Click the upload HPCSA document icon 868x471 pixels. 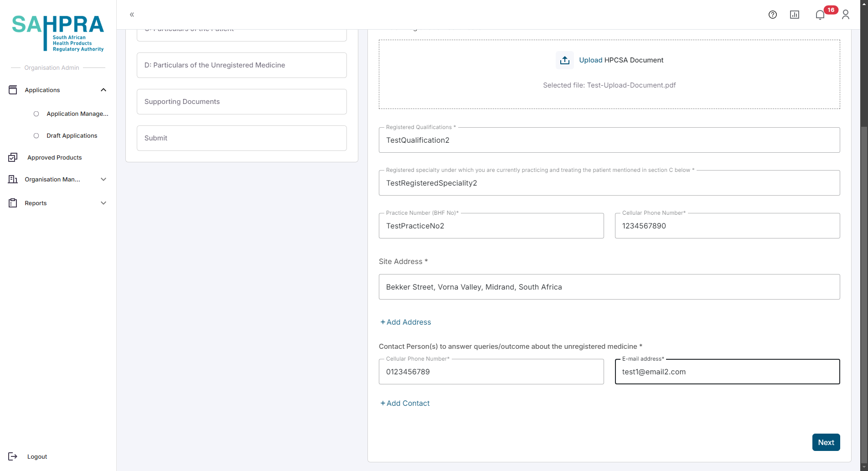tap(564, 60)
